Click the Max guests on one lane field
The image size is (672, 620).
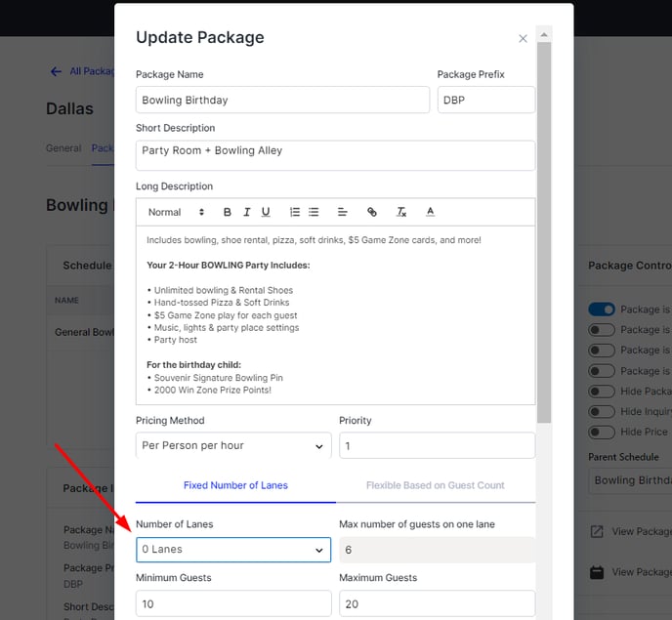[438, 550]
